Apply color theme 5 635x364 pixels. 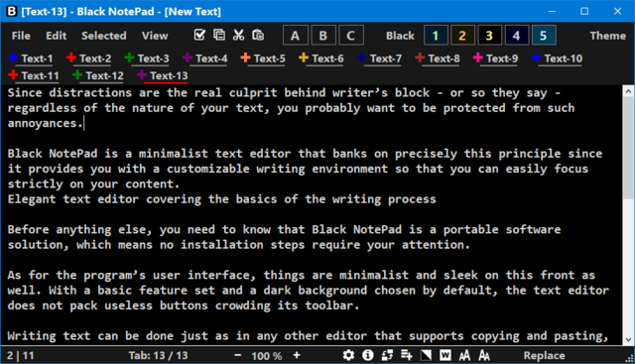[544, 36]
